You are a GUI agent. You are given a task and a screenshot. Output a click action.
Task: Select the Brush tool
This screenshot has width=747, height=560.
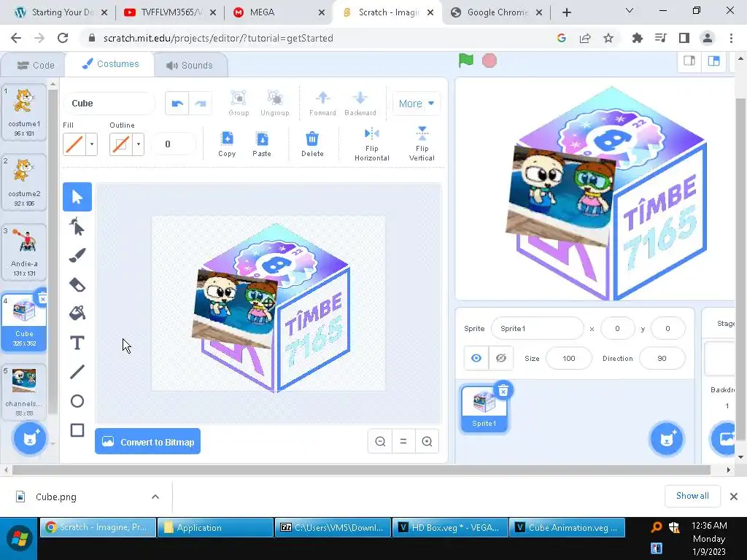[x=77, y=255]
